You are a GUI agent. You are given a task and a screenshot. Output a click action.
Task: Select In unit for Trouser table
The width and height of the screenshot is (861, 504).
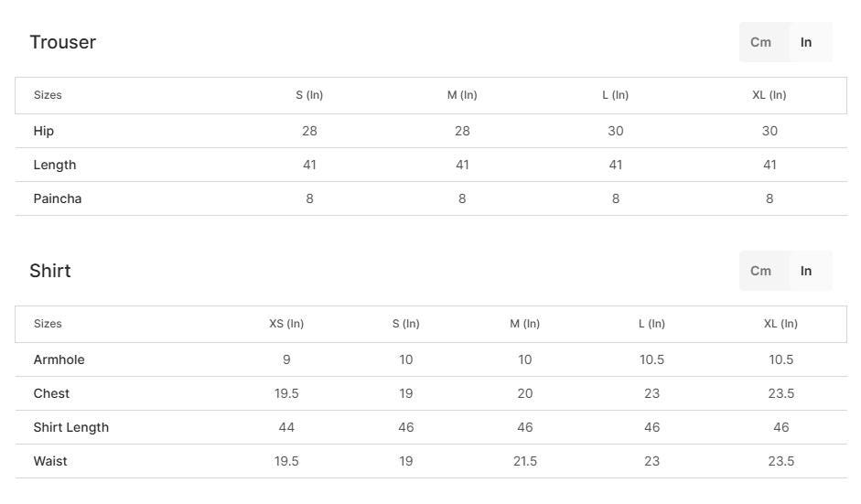(806, 42)
